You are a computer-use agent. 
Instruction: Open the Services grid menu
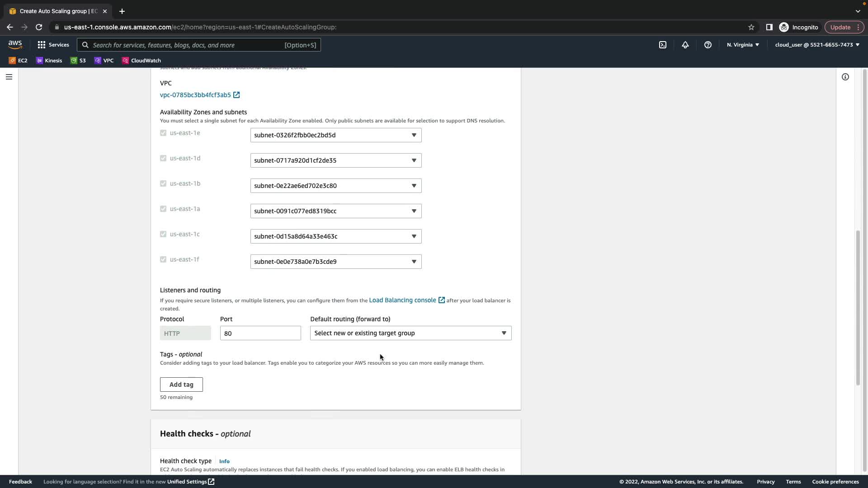[x=53, y=45]
